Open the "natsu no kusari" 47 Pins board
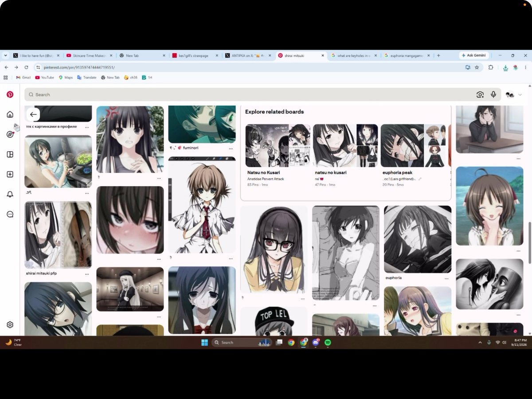 [x=345, y=155]
